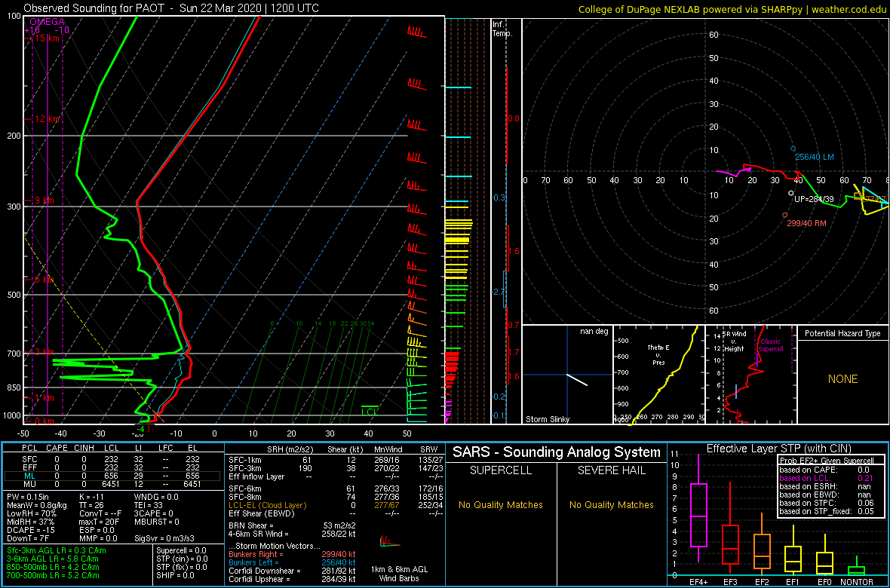The width and height of the screenshot is (890, 588).
Task: Click the 'nan deg' slinky value
Action: [594, 332]
